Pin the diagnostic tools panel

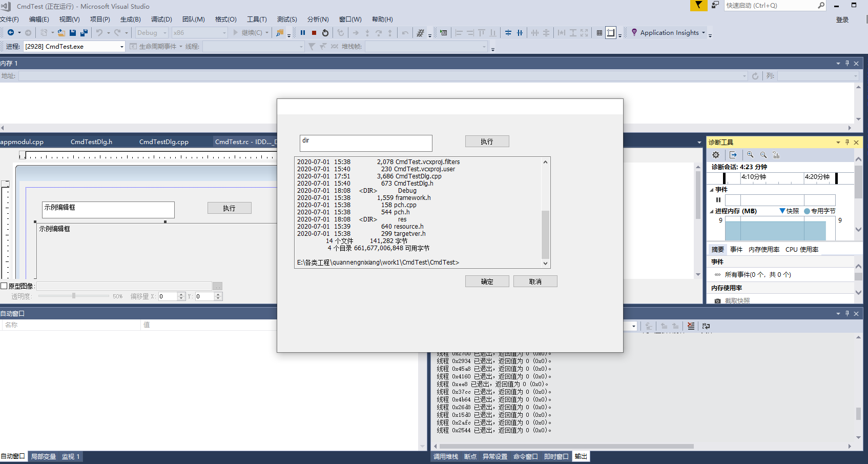847,142
